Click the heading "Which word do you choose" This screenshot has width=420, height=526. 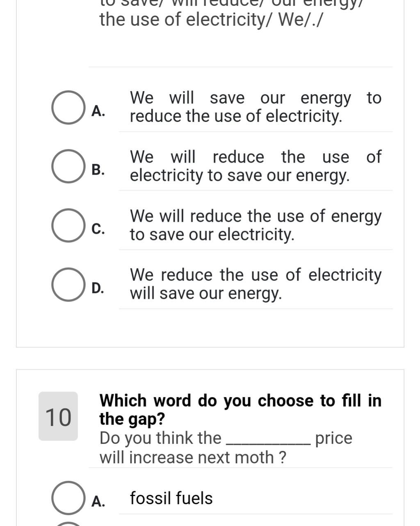[240, 401]
